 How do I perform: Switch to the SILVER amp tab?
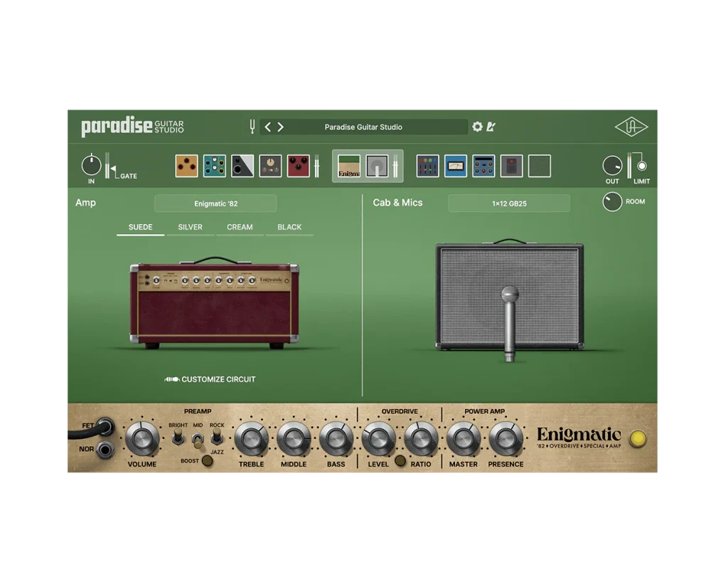(189, 227)
